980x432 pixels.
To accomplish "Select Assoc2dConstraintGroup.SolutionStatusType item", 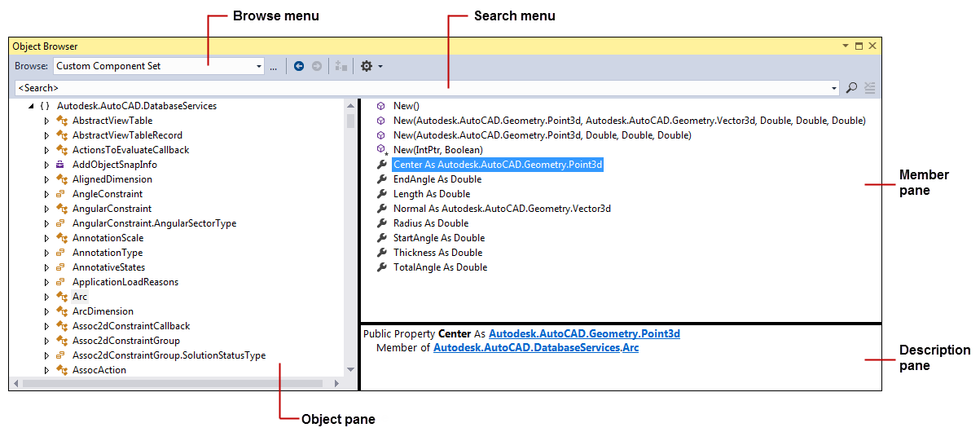I will [x=169, y=355].
